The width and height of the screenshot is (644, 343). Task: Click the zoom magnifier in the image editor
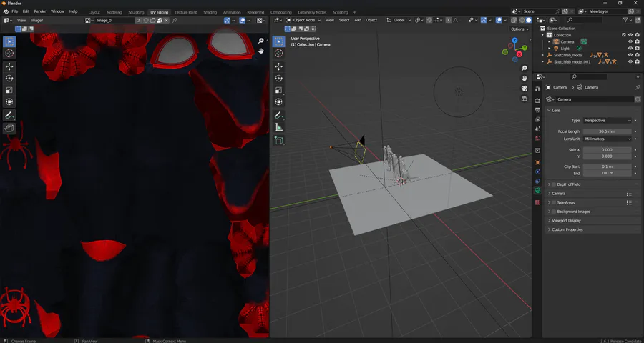[260, 41]
